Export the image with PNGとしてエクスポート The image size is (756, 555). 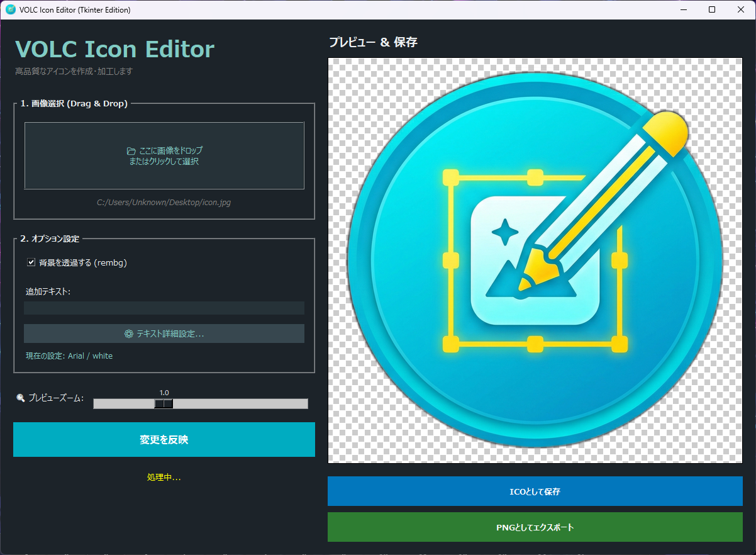click(535, 527)
